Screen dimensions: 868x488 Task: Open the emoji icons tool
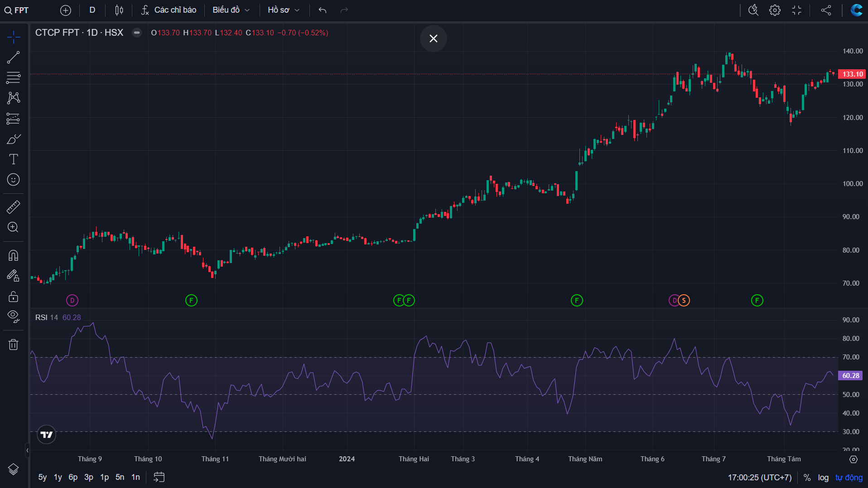pyautogui.click(x=14, y=180)
